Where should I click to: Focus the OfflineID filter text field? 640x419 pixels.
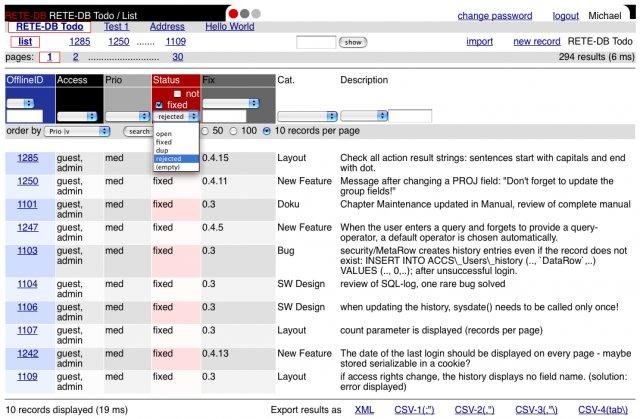pos(24,116)
